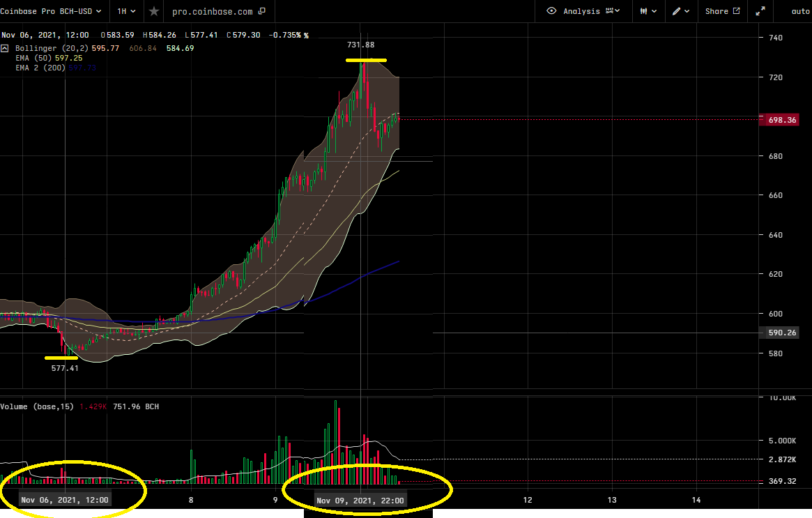Click the fullscreen expand arrows icon
Screen dimensions: 812x518
(x=760, y=11)
